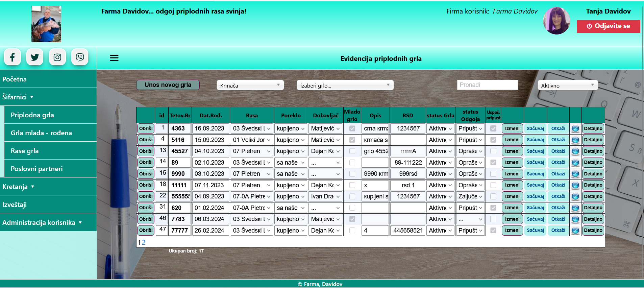644x288 pixels.
Task: Click the globe icon in row 4363
Action: click(x=575, y=129)
